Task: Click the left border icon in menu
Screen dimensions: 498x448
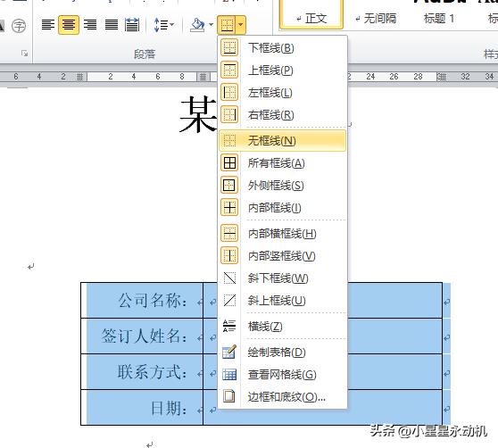Action: 229,93
